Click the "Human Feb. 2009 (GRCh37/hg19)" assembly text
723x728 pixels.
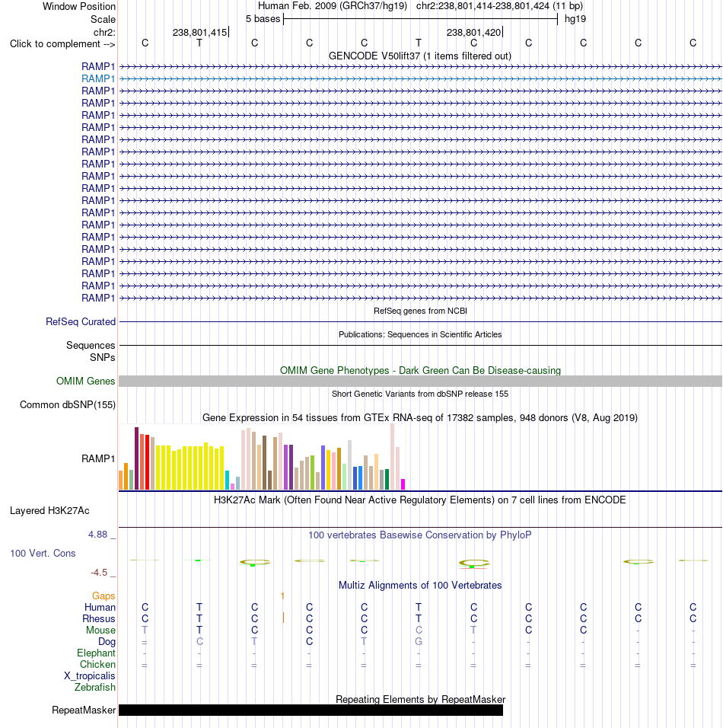333,6
